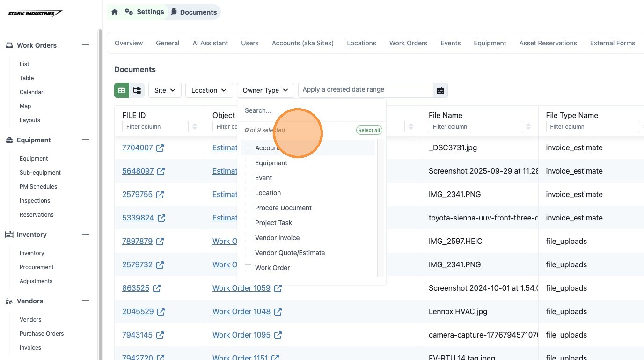Viewport: 644px width, 360px height.
Task: Open PM Schedules in the sidebar
Action: coord(38,187)
